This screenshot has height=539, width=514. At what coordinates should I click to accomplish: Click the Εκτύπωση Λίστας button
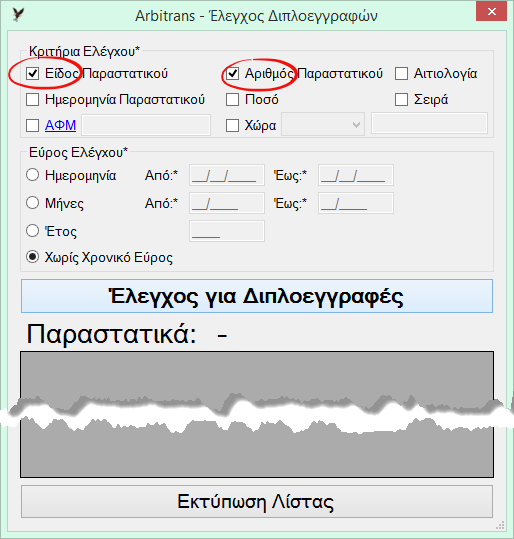257,502
